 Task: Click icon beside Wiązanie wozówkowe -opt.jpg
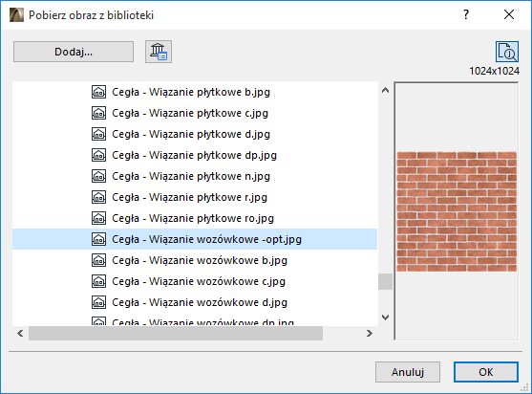98,239
